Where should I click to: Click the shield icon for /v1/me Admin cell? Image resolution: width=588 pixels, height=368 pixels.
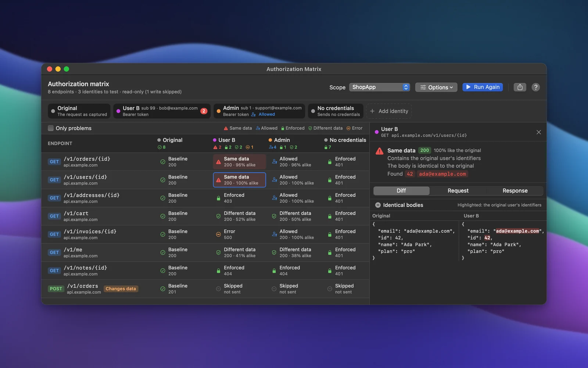274,252
